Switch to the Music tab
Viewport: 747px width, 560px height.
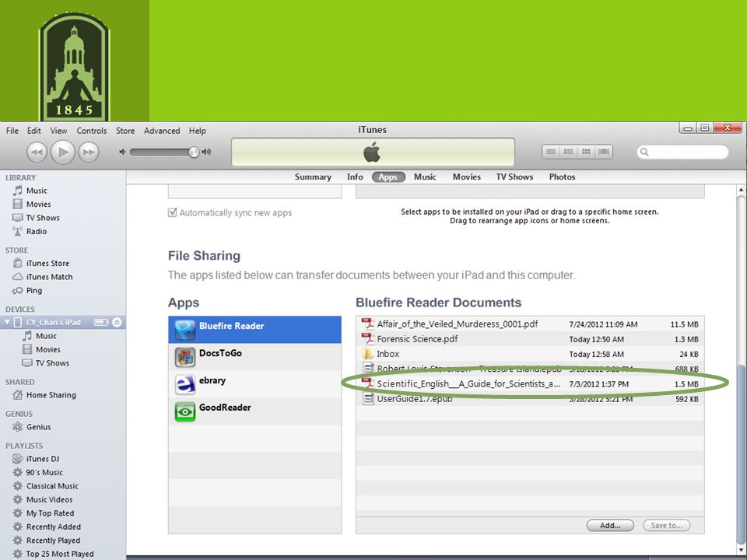pos(425,177)
